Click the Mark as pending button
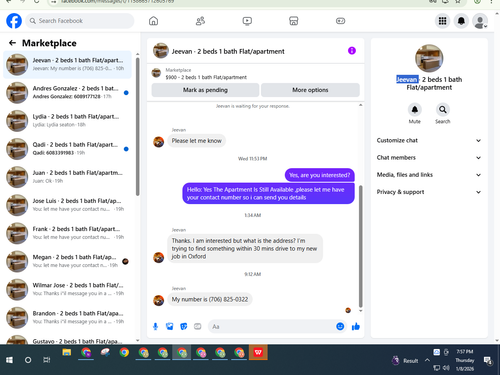Screen dimensions: 500x375 pyautogui.click(x=205, y=90)
